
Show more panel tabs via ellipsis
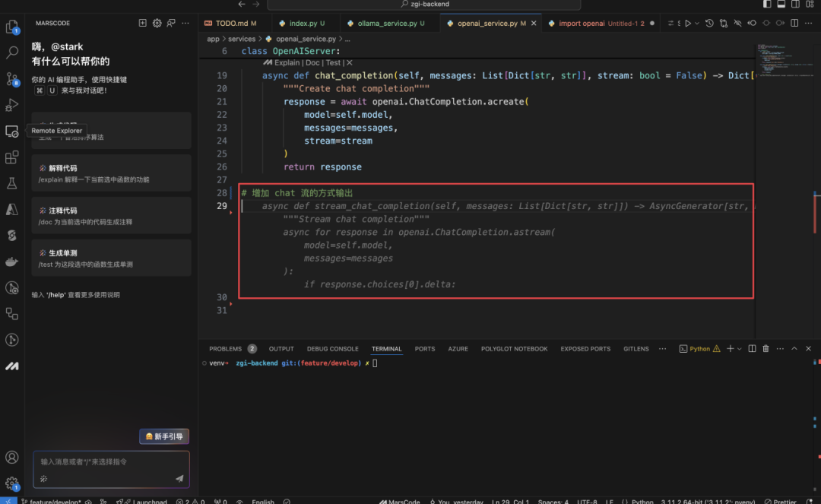[662, 349]
